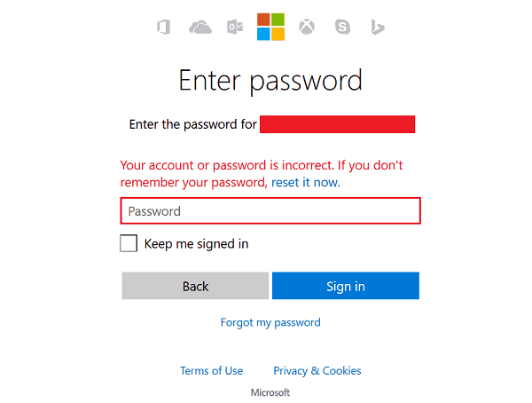
Task: Click the red redacted email bar
Action: [337, 124]
